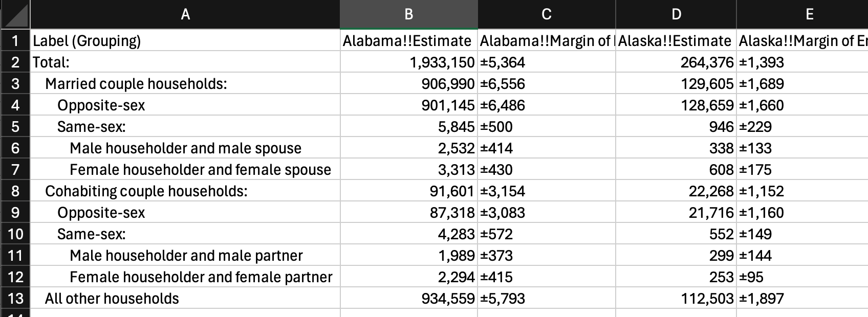Viewport: 868px width, 317px height.
Task: Click Female householder and female spouse cell
Action: [185, 169]
